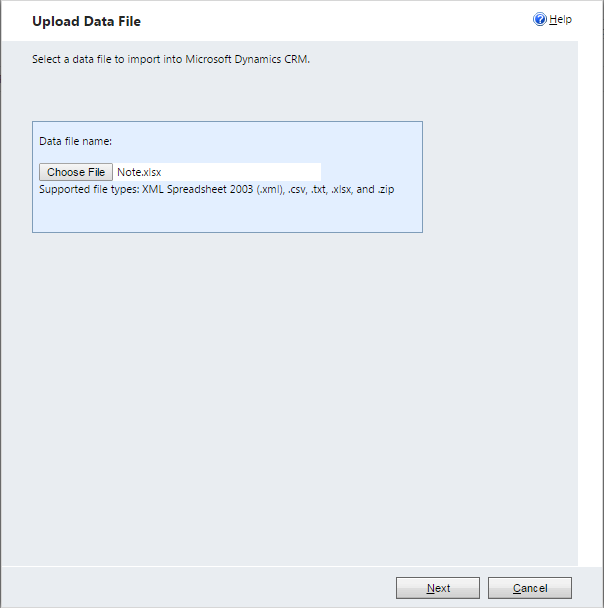Click the blue Help question mark icon
Image resolution: width=604 pixels, height=608 pixels.
pos(540,19)
